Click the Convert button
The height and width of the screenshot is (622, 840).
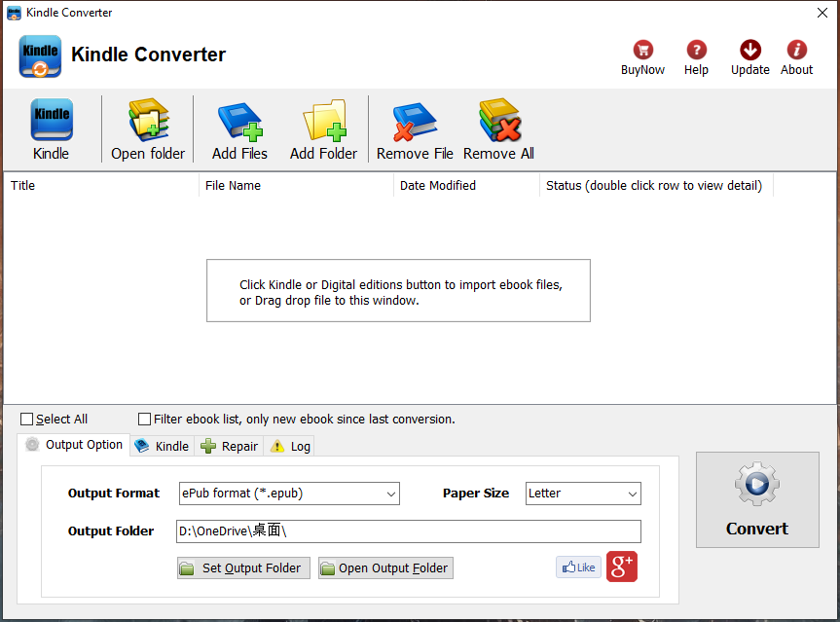(757, 499)
